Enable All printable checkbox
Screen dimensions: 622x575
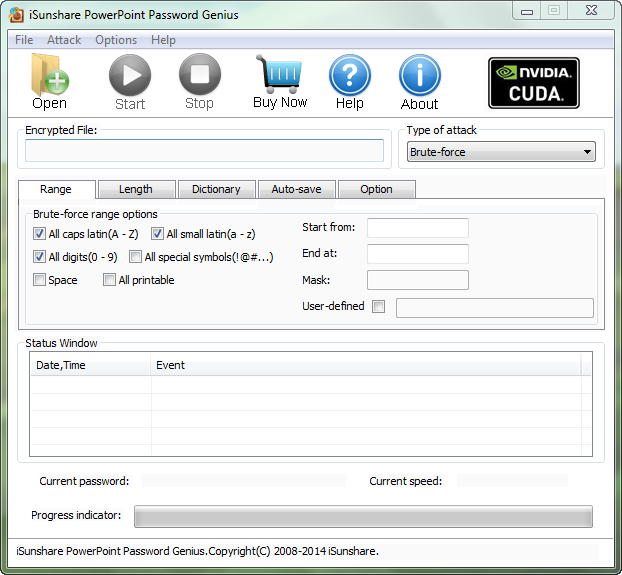pos(109,280)
